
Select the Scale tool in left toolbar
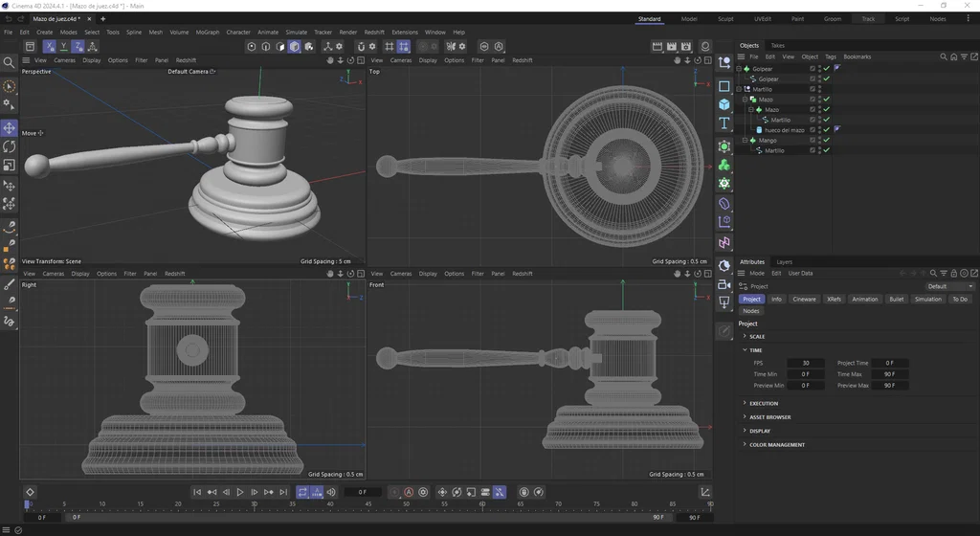click(x=10, y=165)
